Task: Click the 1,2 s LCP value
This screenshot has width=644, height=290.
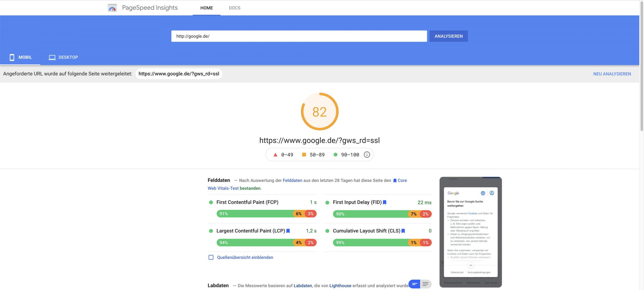Action: (x=311, y=231)
